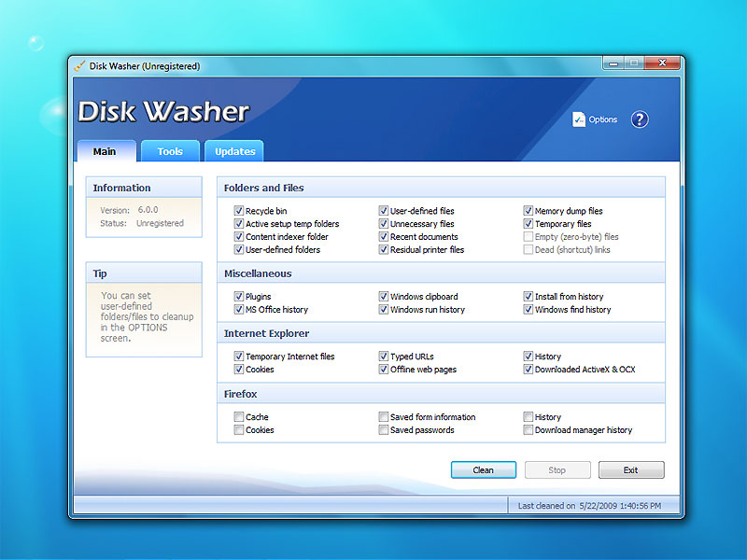
Task: Toggle Install from history checkbox
Action: pos(528,296)
